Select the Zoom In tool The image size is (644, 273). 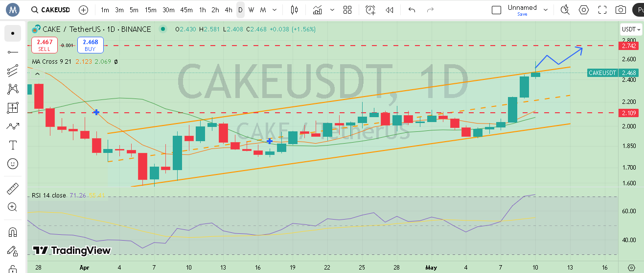point(13,207)
